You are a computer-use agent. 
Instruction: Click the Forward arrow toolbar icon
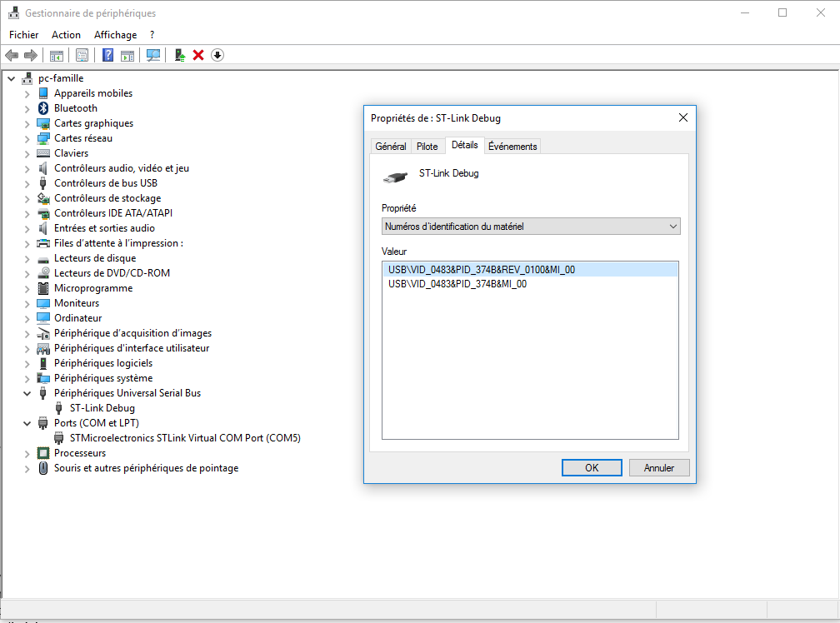pyautogui.click(x=31, y=55)
